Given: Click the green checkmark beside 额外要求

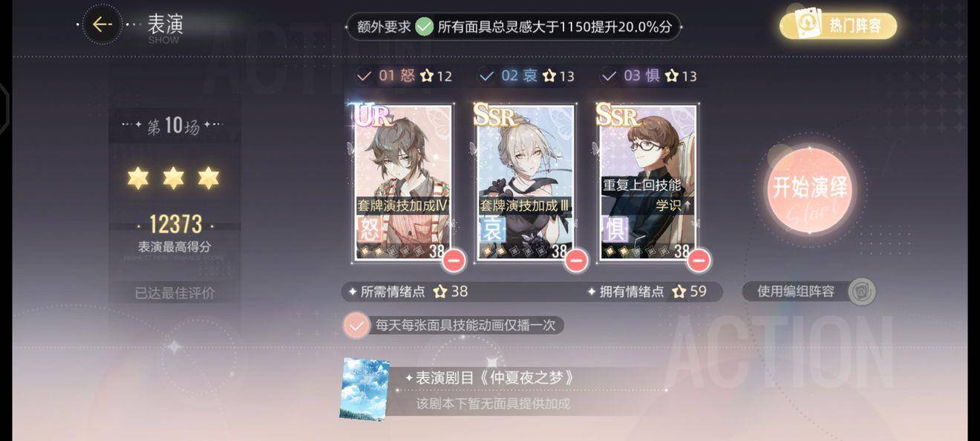Looking at the screenshot, I should point(424,27).
